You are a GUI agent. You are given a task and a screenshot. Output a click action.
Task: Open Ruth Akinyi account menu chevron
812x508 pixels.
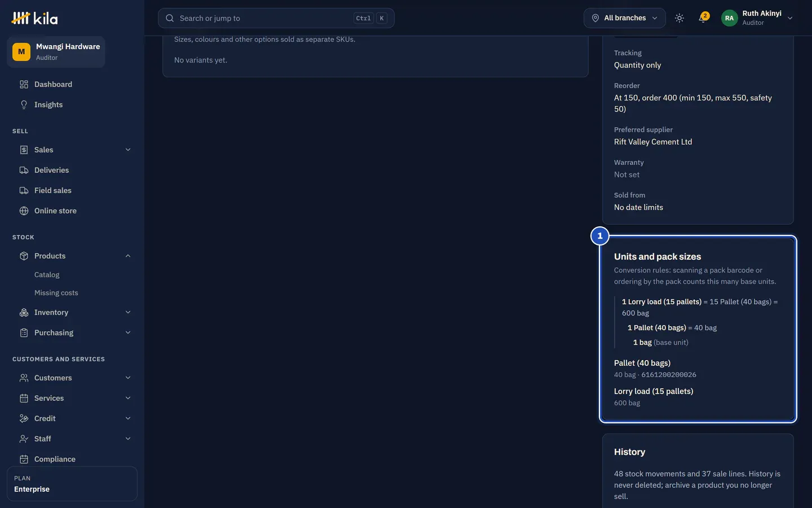pos(790,18)
